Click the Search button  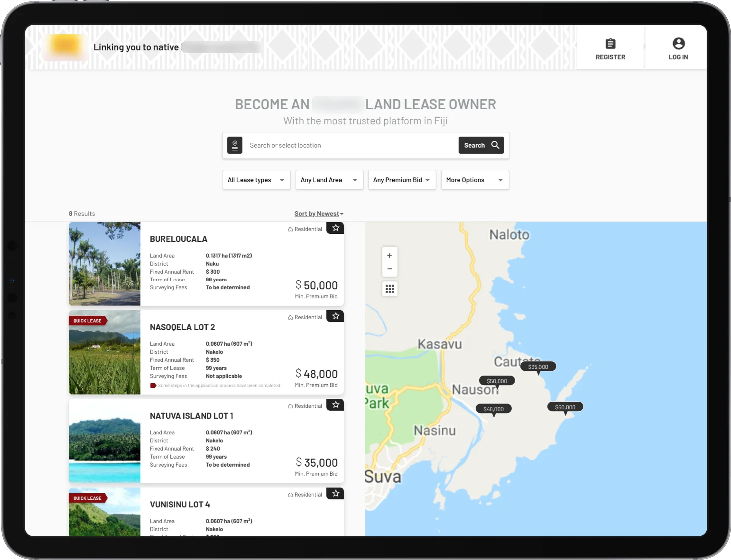[481, 145]
